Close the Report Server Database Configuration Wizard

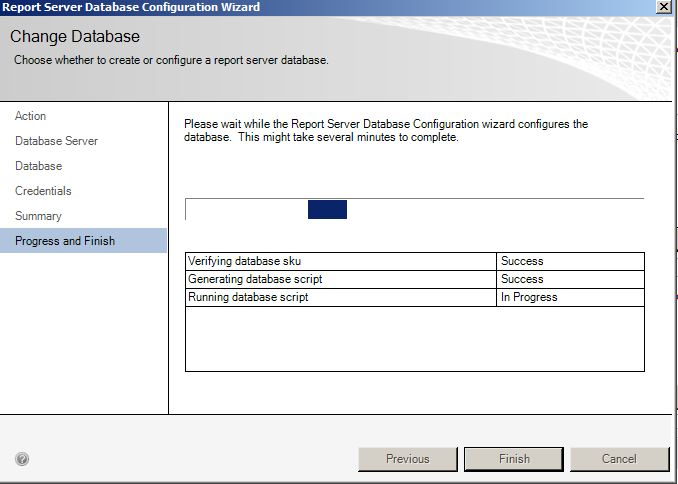pos(664,6)
